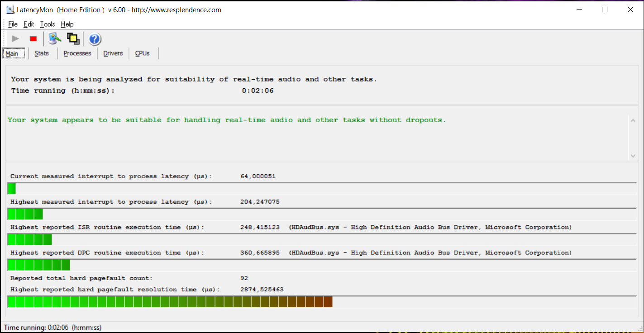
Task: Click the hard pagefault count 92
Action: coord(244,278)
